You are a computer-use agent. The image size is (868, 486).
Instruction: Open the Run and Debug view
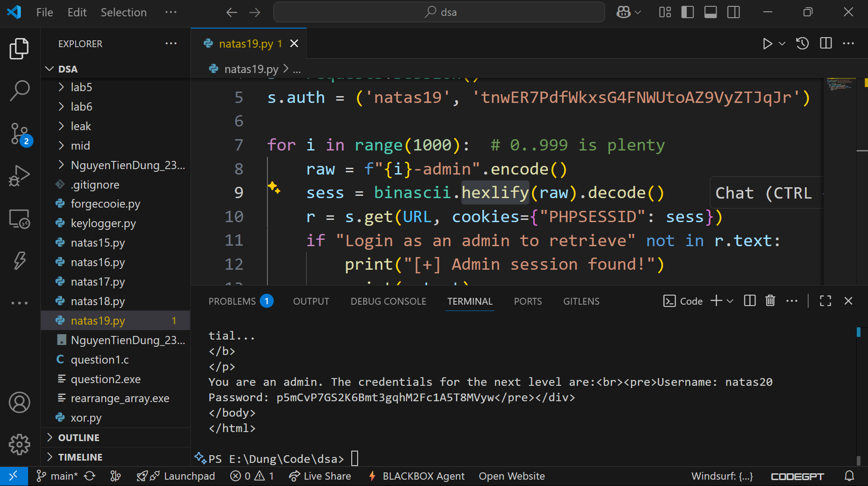click(x=19, y=176)
